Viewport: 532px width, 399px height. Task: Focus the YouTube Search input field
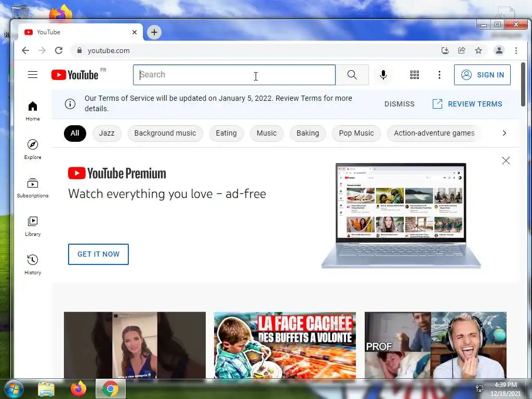(234, 75)
